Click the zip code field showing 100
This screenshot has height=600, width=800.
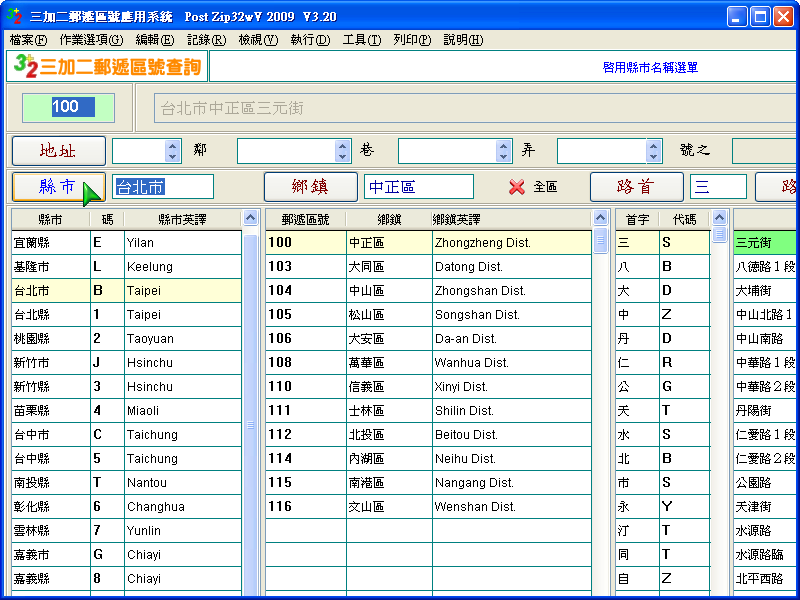68,108
